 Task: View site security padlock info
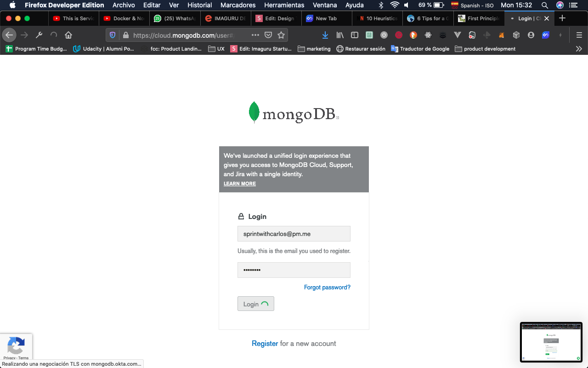pos(125,35)
